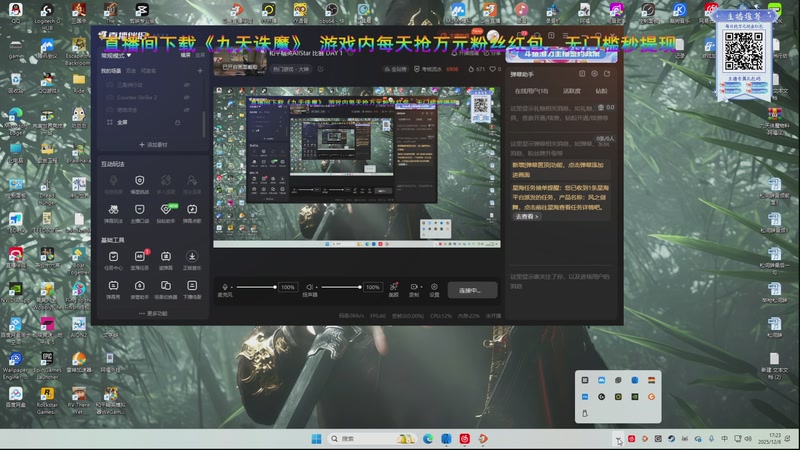Click the 美颜 beauty filter icon

(x=393, y=287)
